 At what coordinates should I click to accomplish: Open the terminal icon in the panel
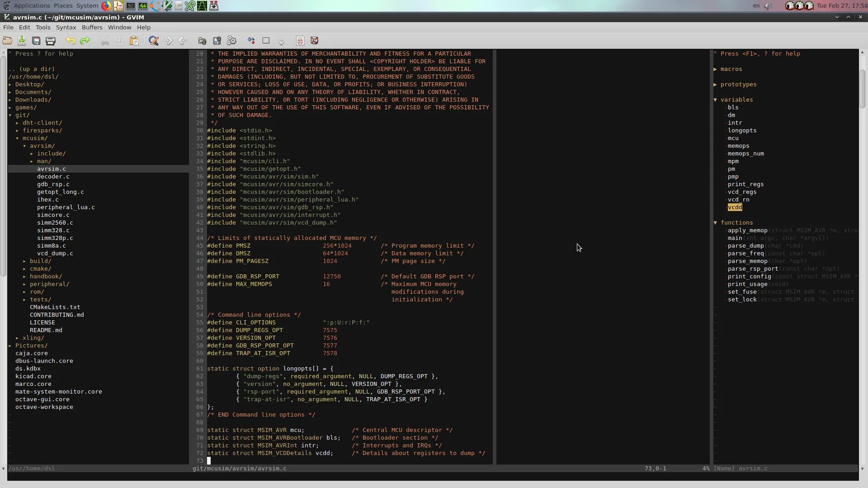coord(131,6)
